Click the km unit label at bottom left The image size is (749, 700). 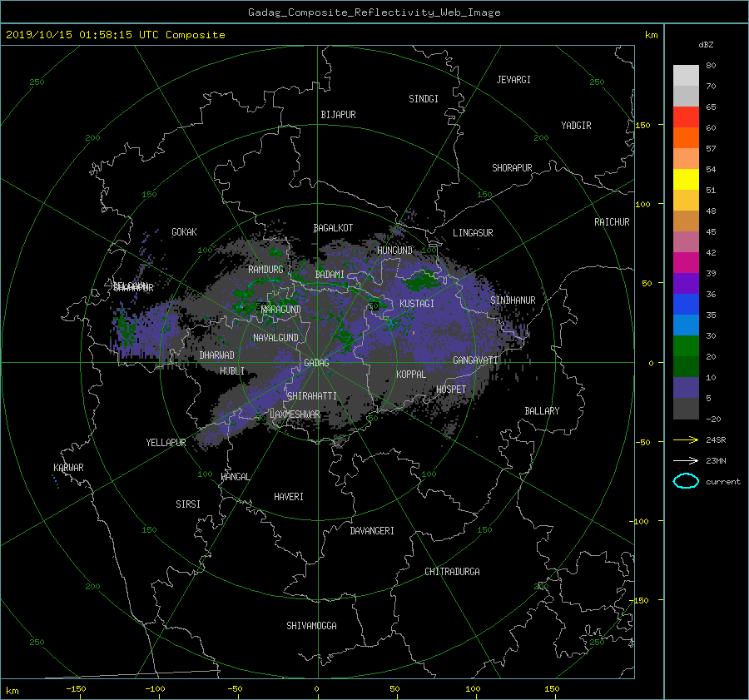tap(12, 691)
